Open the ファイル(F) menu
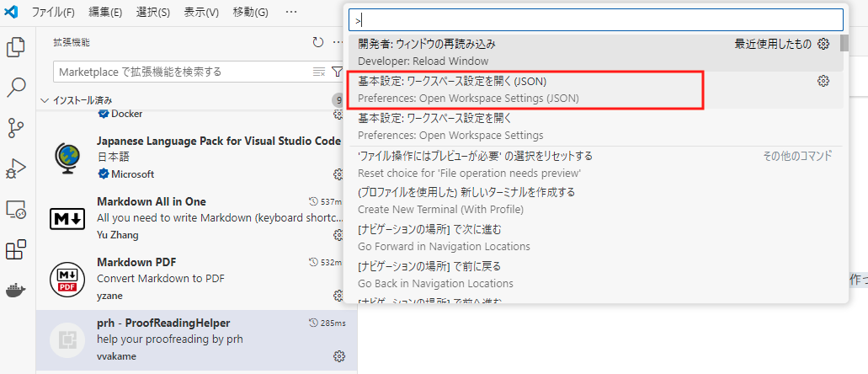 [53, 12]
